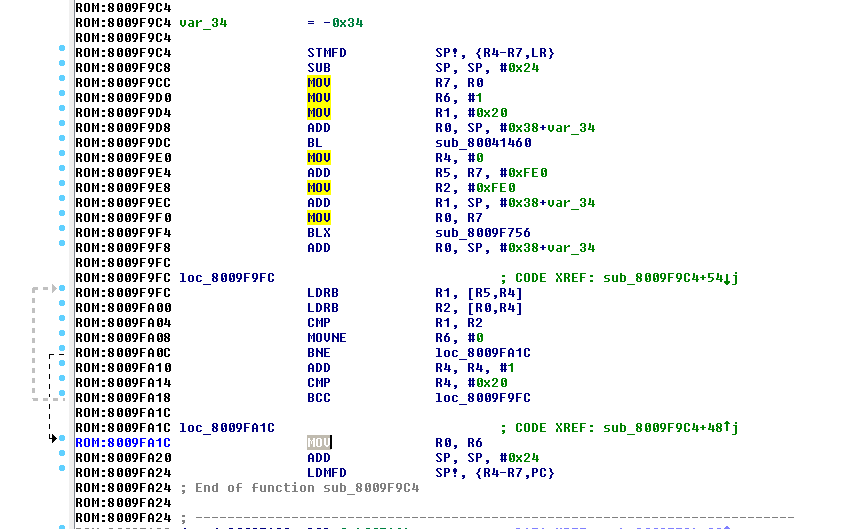Select LDRB mnemonic at 8009F9FC

[x=322, y=293]
